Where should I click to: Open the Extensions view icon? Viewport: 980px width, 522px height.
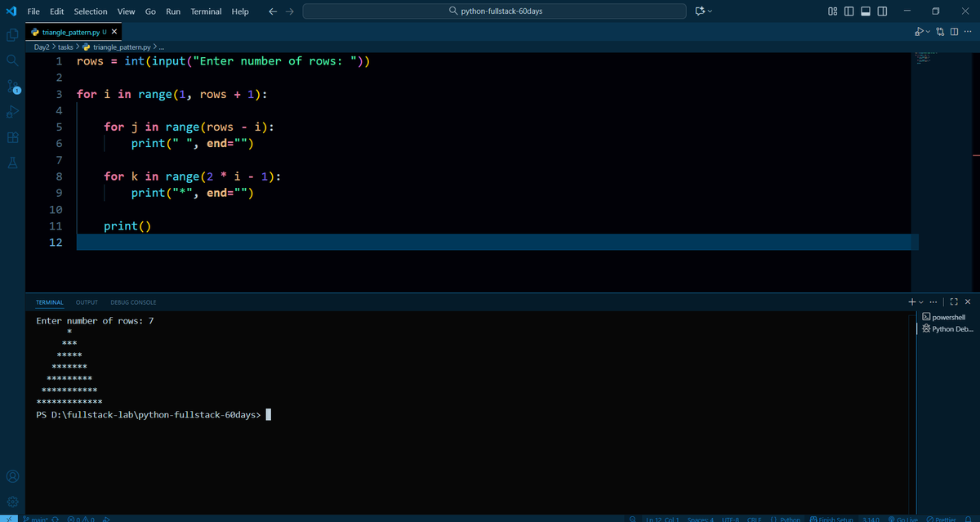click(11, 137)
